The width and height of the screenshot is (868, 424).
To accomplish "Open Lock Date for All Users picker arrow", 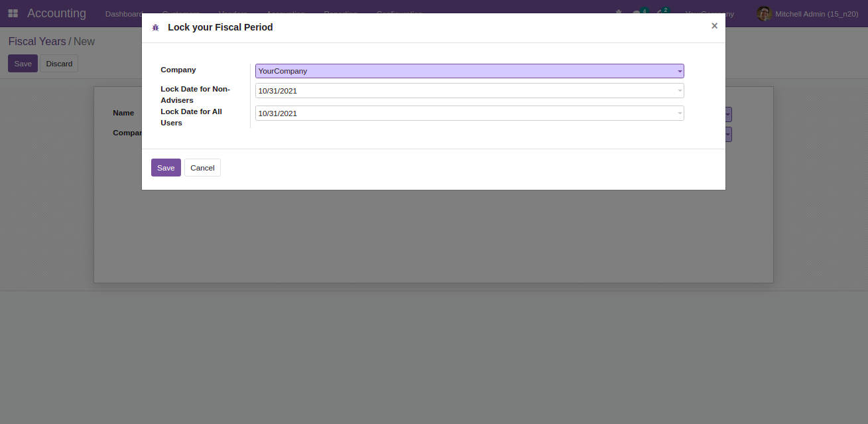I will [680, 113].
